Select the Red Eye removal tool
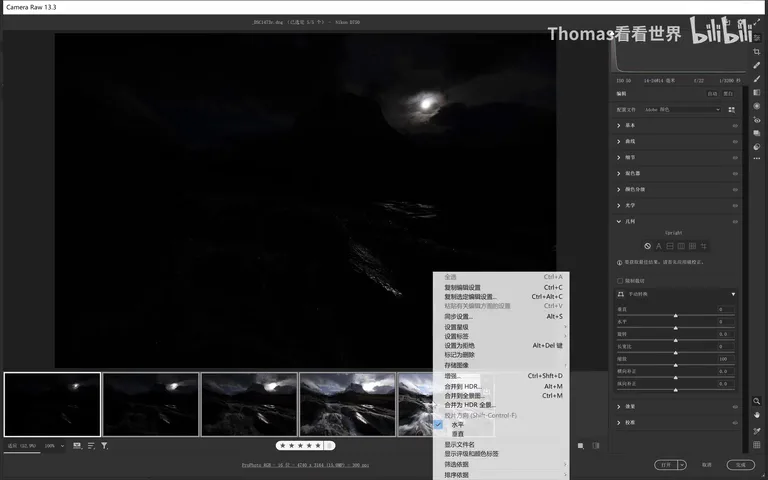 click(x=757, y=120)
